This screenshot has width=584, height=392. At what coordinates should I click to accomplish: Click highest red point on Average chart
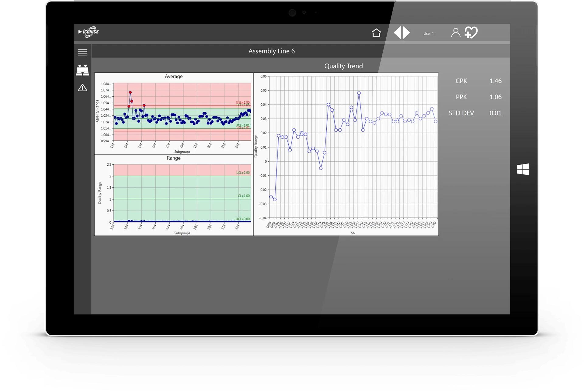click(130, 92)
